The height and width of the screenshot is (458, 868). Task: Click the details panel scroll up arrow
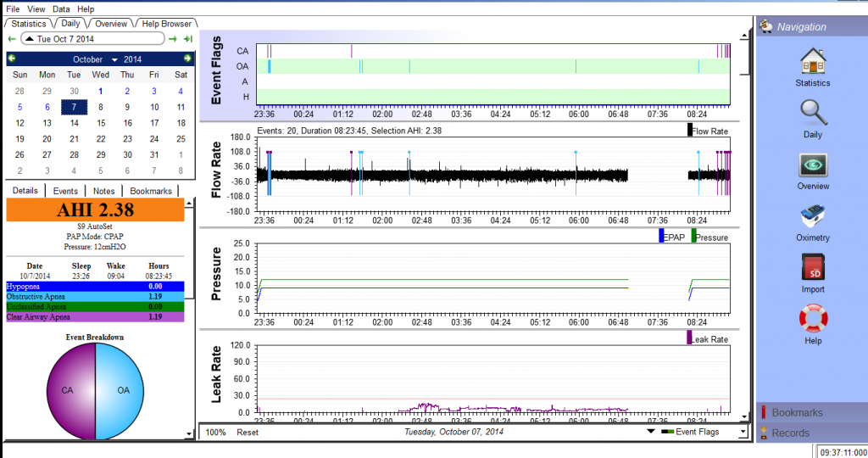(189, 204)
